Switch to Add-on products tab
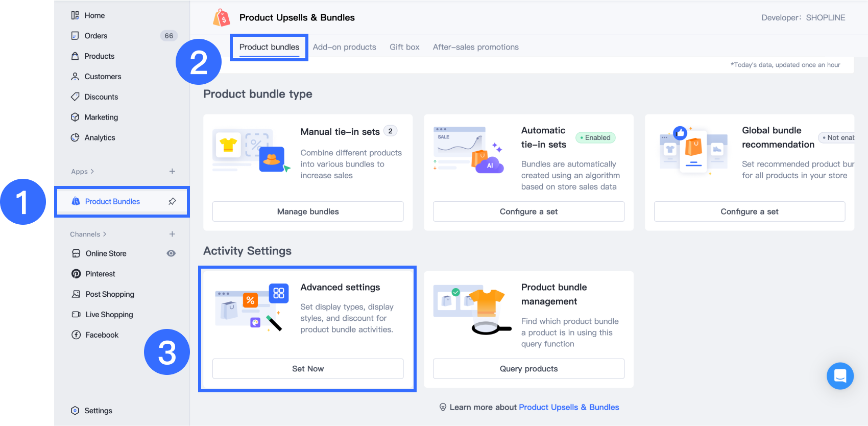 344,47
